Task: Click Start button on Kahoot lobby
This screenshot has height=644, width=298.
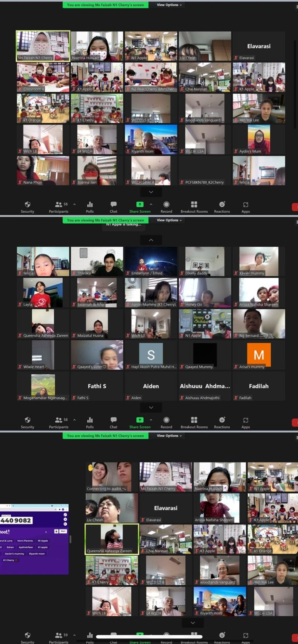Action: pos(63,531)
